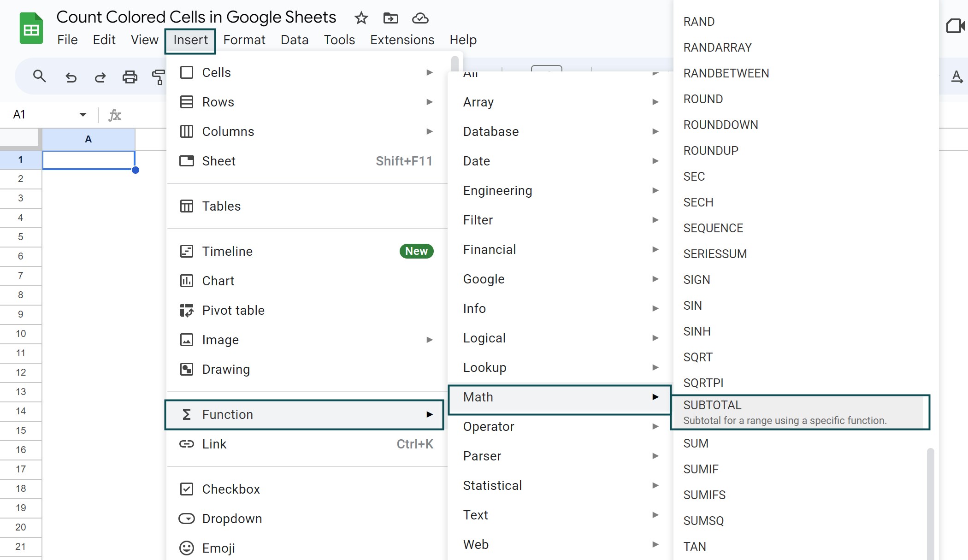Viewport: 968px width, 560px height.
Task: Open the Data menu
Action: click(x=295, y=40)
